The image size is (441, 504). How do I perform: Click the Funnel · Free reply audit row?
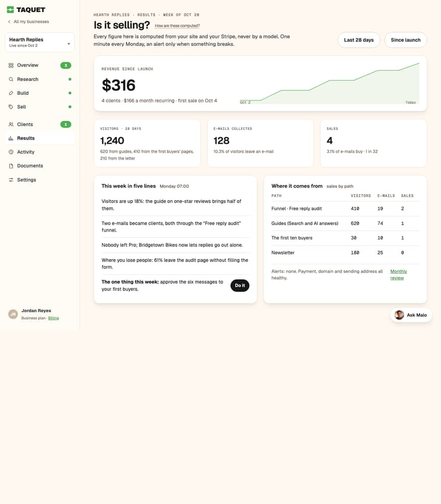coord(345,209)
